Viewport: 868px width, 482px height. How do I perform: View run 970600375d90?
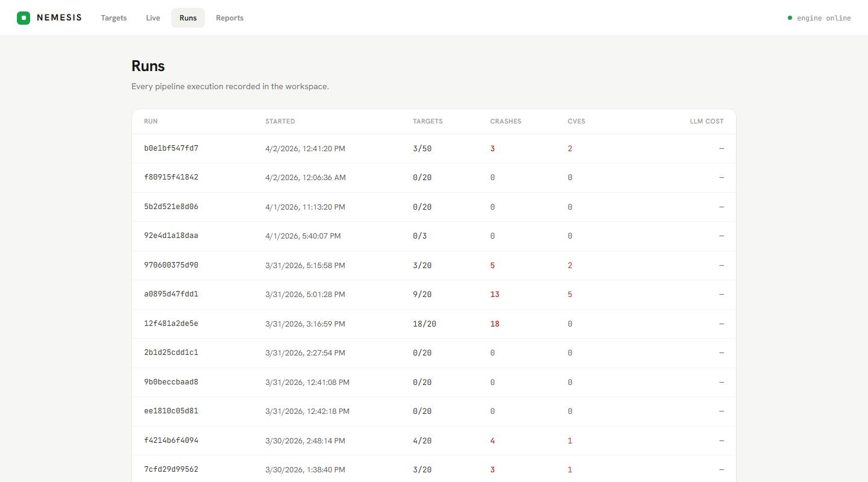point(434,265)
